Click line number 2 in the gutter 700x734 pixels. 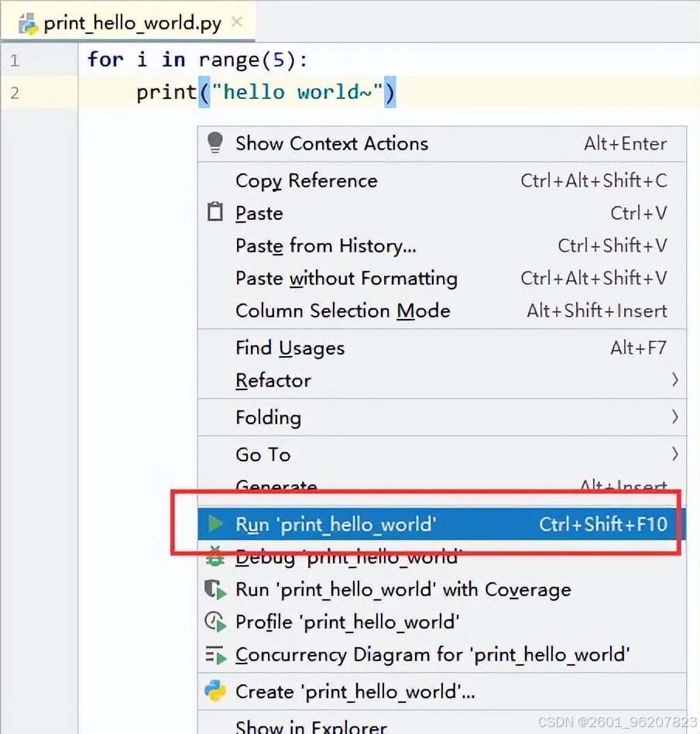coord(15,93)
